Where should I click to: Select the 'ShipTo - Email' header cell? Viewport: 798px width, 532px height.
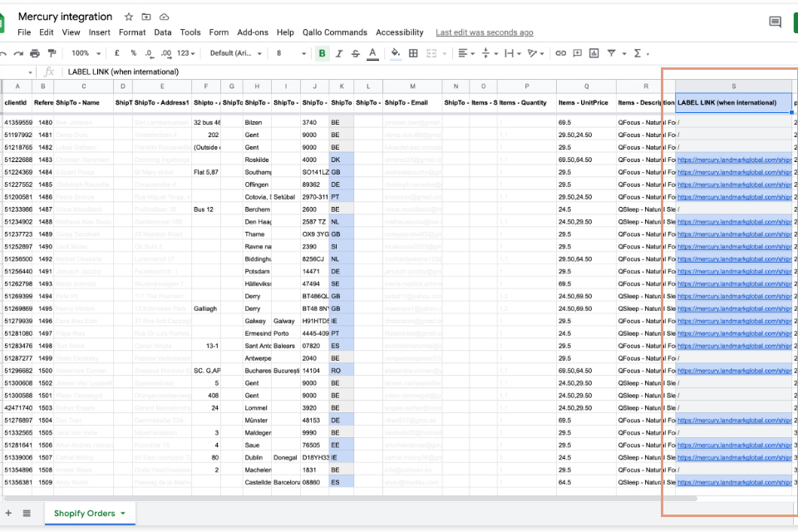pyautogui.click(x=413, y=103)
